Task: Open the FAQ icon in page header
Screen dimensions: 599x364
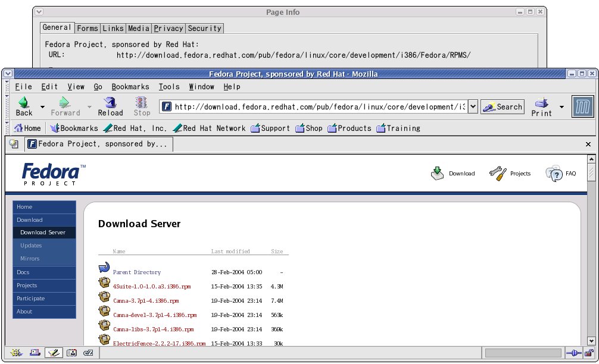Action: tap(554, 173)
